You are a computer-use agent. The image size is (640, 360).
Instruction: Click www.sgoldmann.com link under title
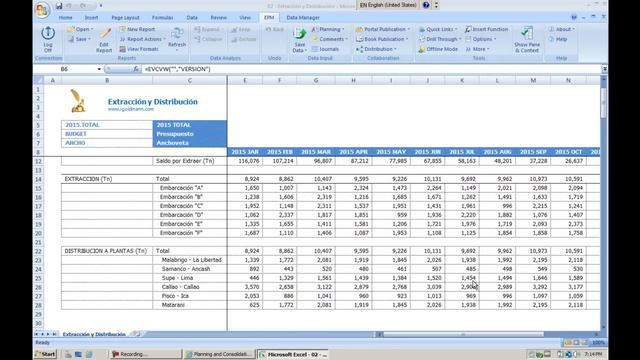click(131, 109)
